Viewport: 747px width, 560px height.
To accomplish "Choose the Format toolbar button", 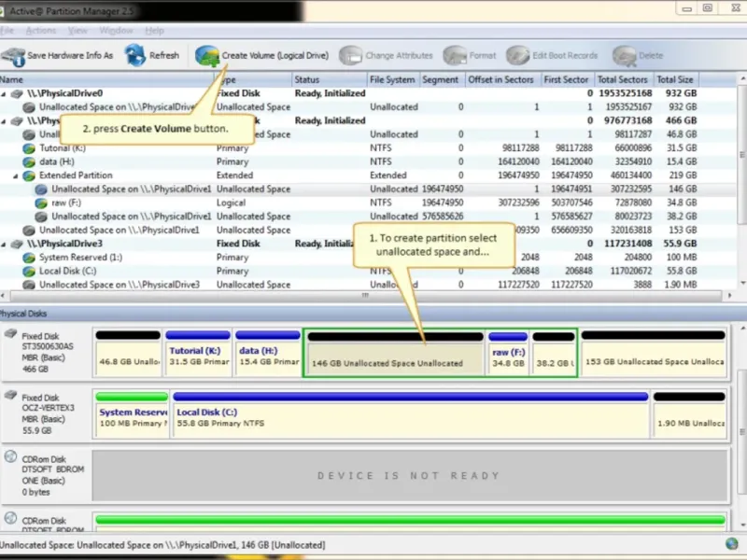I will (x=470, y=56).
